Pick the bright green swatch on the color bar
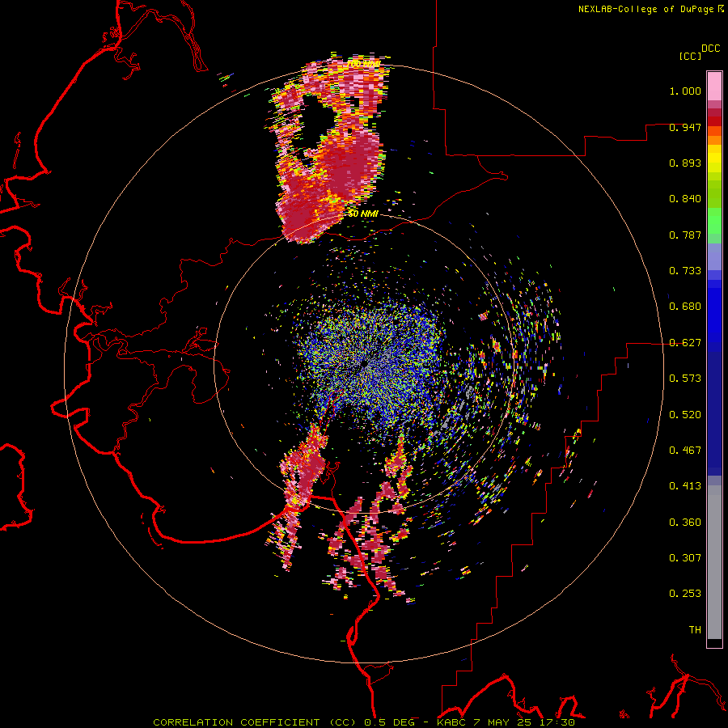The width and height of the screenshot is (728, 728). coord(714,220)
